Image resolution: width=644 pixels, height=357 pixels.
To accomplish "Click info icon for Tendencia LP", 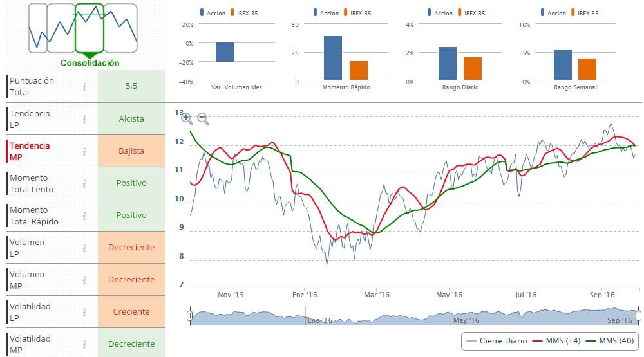I will 84,119.
